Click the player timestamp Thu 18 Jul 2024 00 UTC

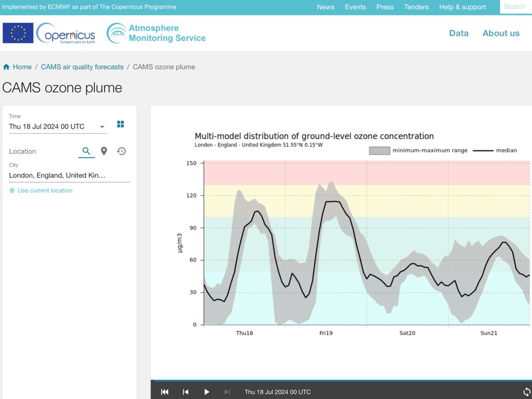pos(278,392)
